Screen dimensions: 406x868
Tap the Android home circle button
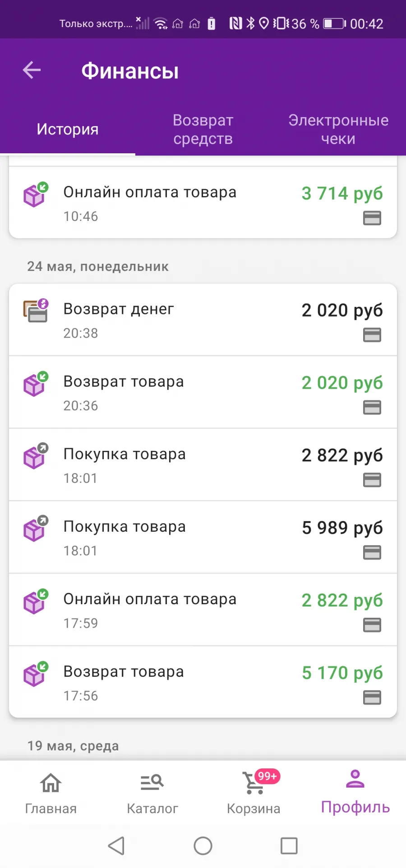click(x=203, y=845)
